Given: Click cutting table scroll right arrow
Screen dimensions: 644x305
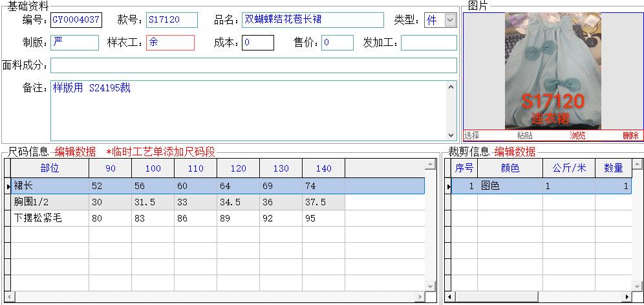Looking at the screenshot, I should click(x=627, y=297).
